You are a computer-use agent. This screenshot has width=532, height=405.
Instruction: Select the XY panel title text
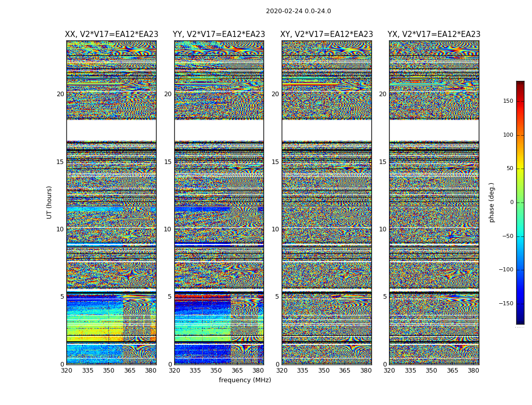(x=326, y=34)
